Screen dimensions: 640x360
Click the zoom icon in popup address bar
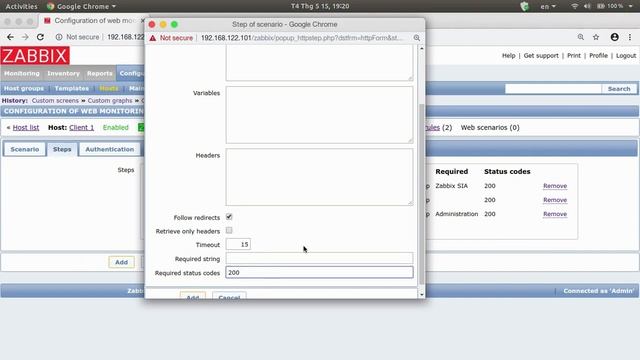point(416,38)
